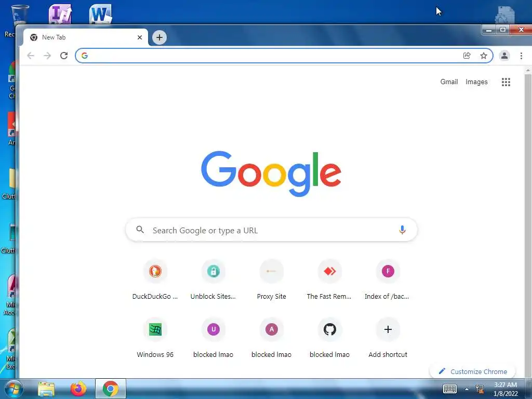Image resolution: width=532 pixels, height=399 pixels.
Task: Click the Google logo
Action: coord(271,174)
